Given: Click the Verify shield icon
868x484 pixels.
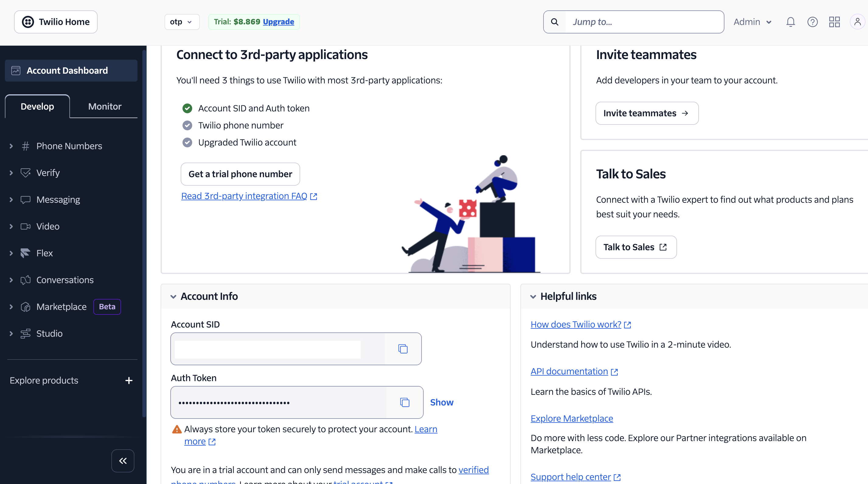Looking at the screenshot, I should [25, 173].
